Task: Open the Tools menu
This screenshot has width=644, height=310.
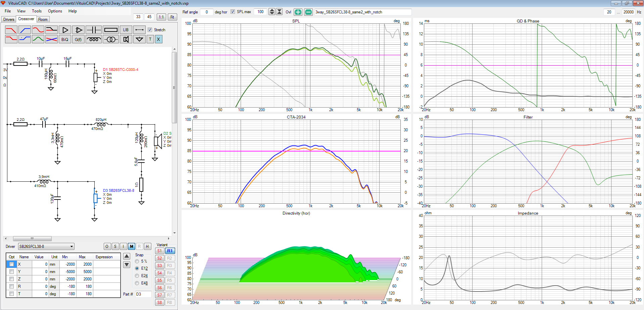Action: (37, 11)
